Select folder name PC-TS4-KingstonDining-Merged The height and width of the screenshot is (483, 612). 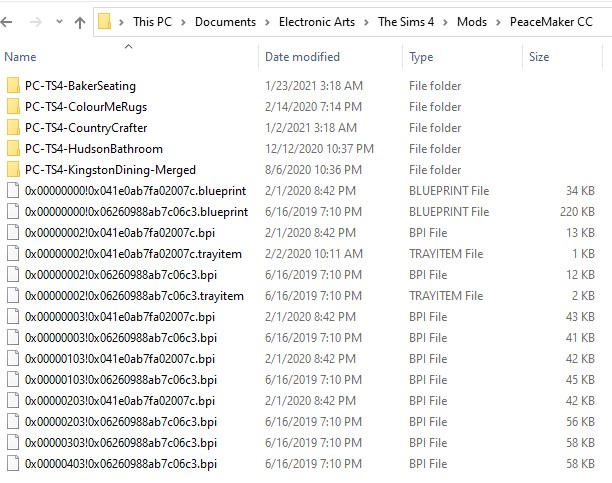[110, 170]
